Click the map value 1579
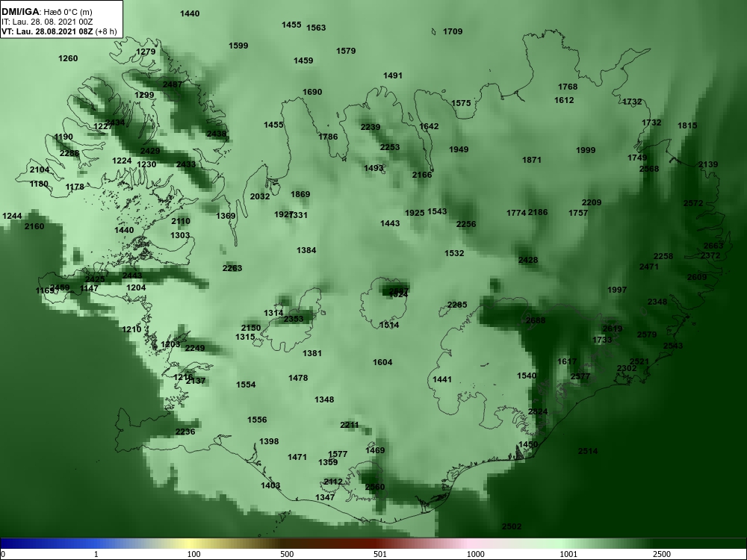Image resolution: width=747 pixels, height=560 pixels. tap(346, 51)
